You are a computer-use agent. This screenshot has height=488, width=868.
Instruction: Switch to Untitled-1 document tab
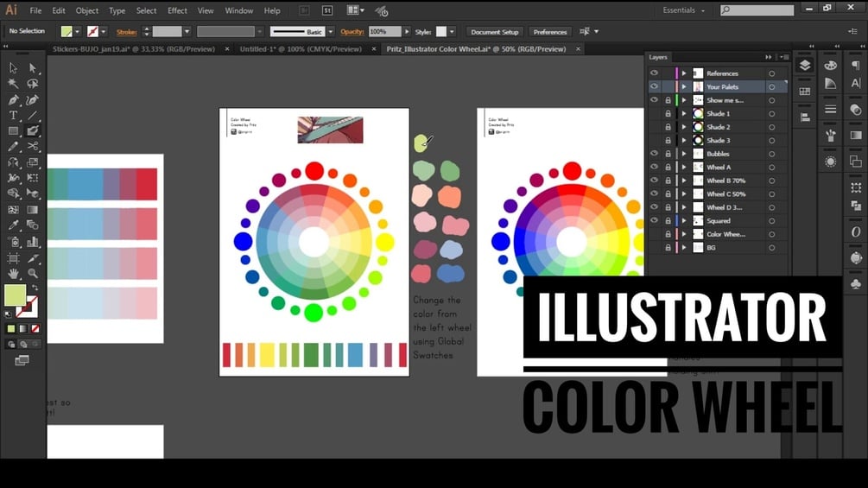(301, 49)
